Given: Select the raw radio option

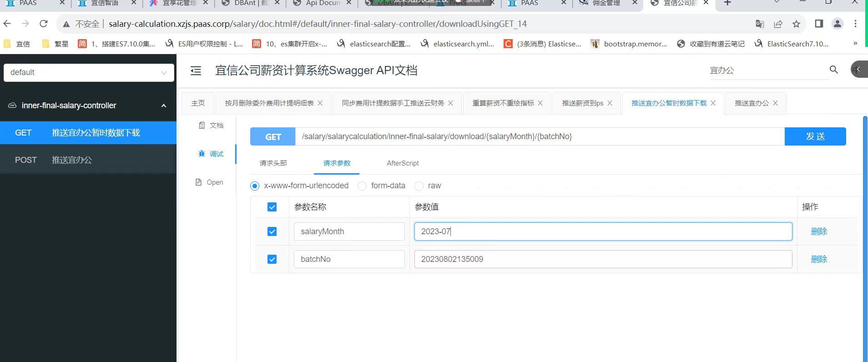Looking at the screenshot, I should (x=419, y=186).
